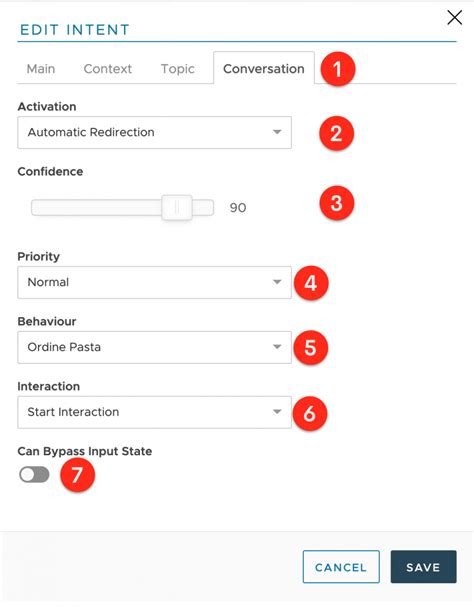
Task: Click red annotation marker number 7
Action: pos(77,475)
